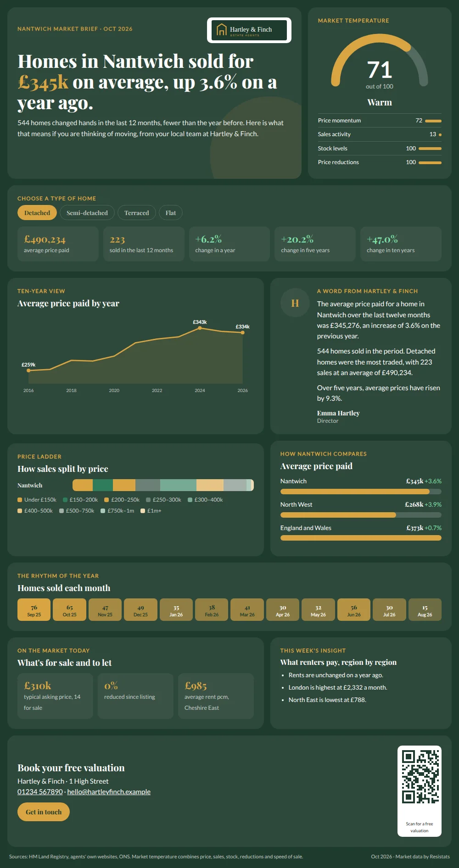Select the £200–250k legend entry
The image size is (459, 868).
122,500
